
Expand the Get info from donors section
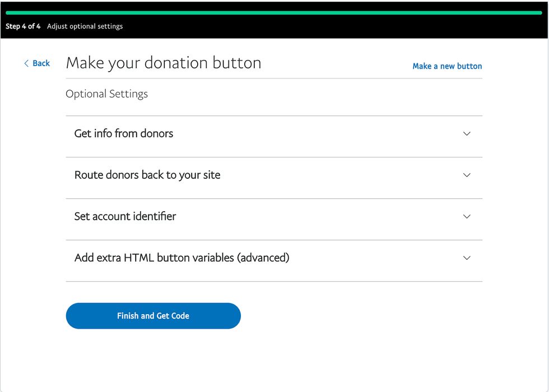click(124, 134)
